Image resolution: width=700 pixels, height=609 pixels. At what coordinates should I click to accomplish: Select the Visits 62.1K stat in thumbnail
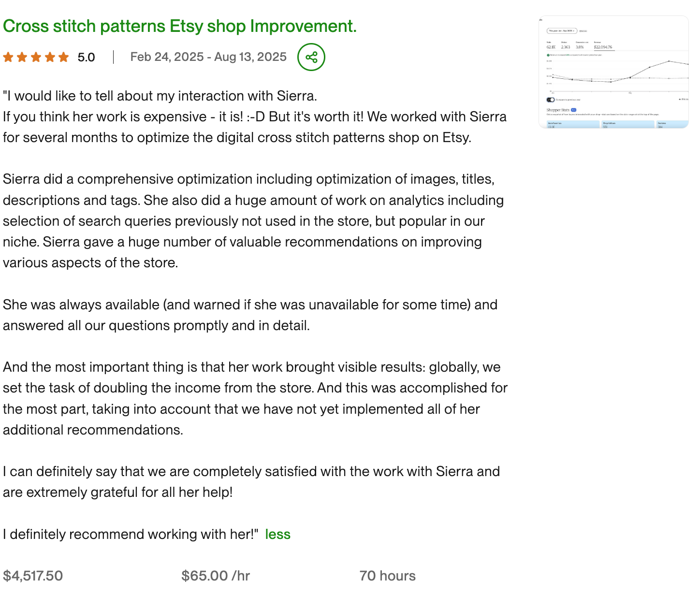(551, 46)
